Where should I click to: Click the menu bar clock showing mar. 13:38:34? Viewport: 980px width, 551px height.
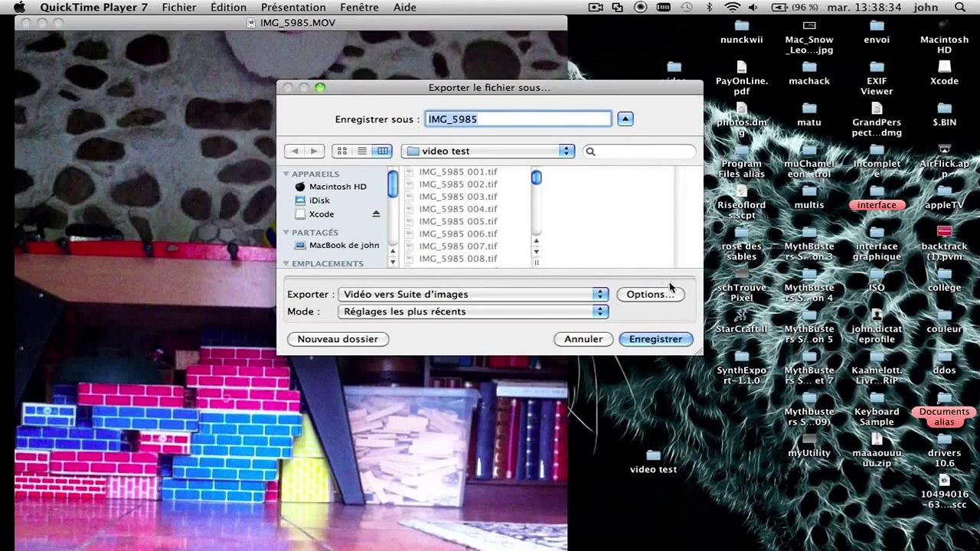[864, 8]
